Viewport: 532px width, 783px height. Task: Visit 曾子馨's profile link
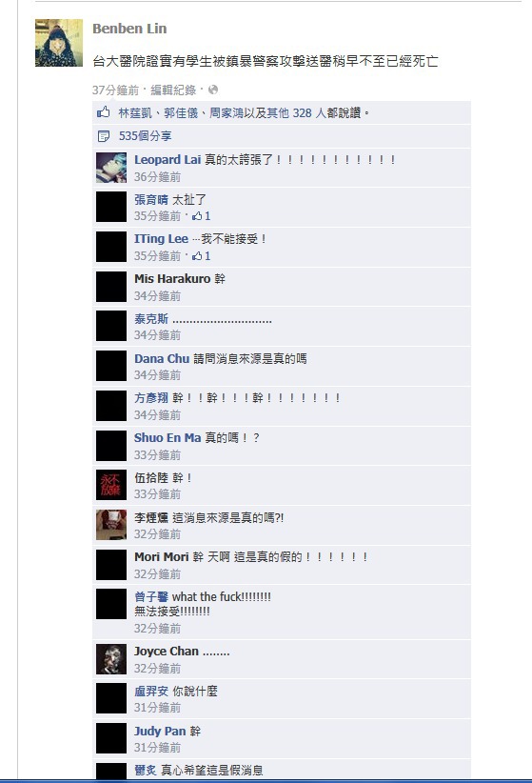(151, 596)
